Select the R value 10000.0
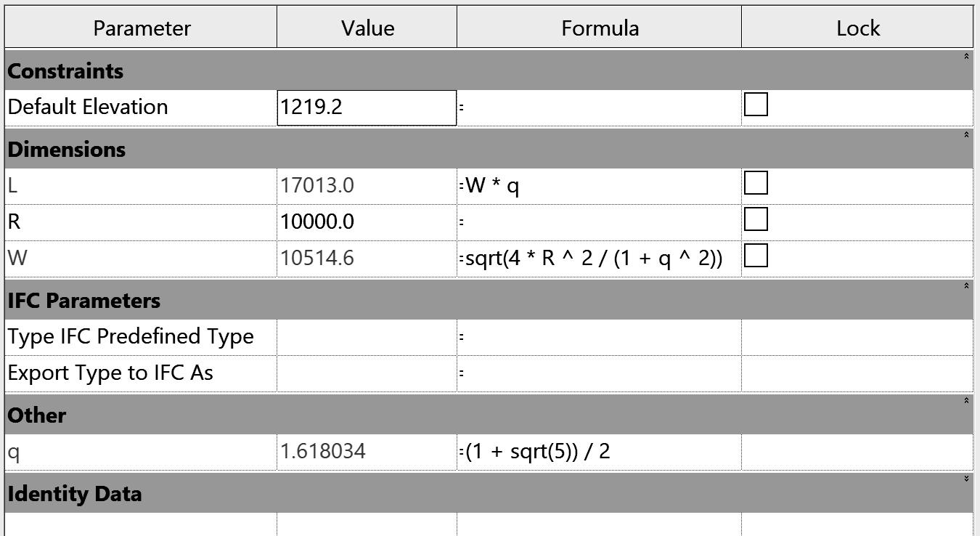Screen dimensions: 980x536 click(367, 222)
